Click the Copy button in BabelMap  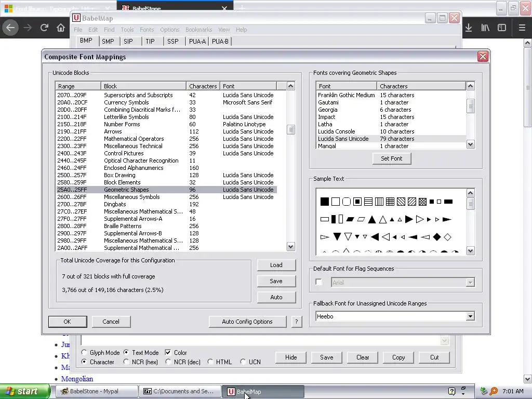[x=398, y=357]
